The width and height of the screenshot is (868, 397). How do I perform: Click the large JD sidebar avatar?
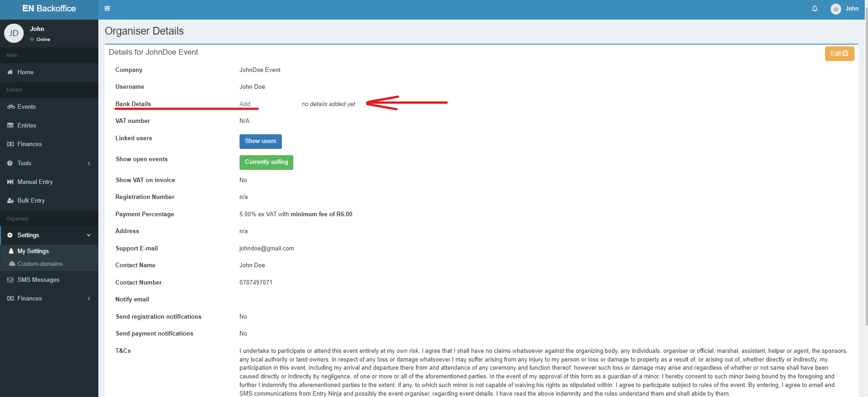[x=14, y=33]
